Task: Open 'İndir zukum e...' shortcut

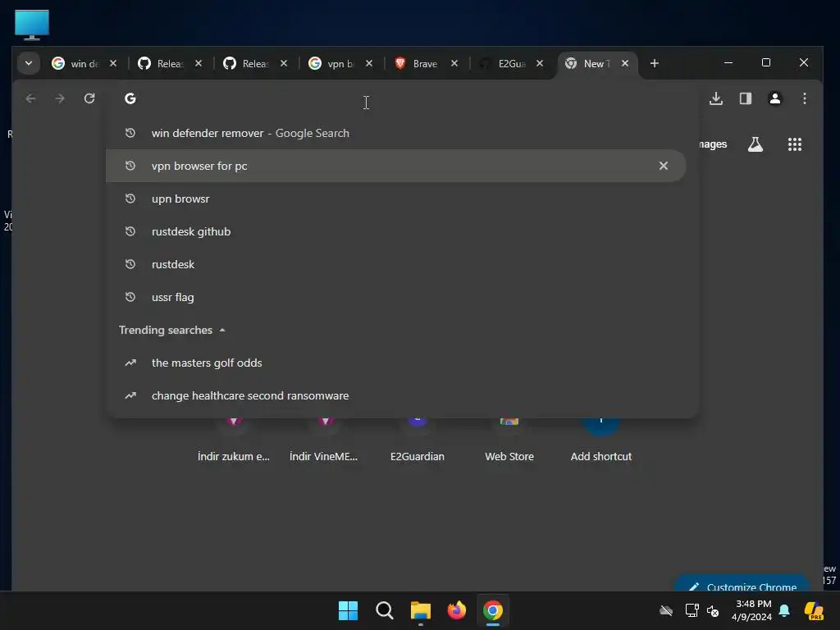Action: click(234, 442)
